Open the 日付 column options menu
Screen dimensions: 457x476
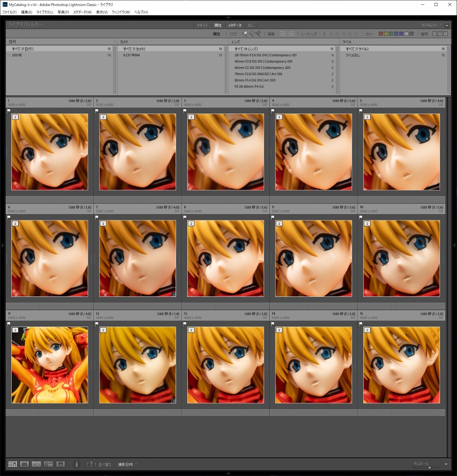point(114,42)
